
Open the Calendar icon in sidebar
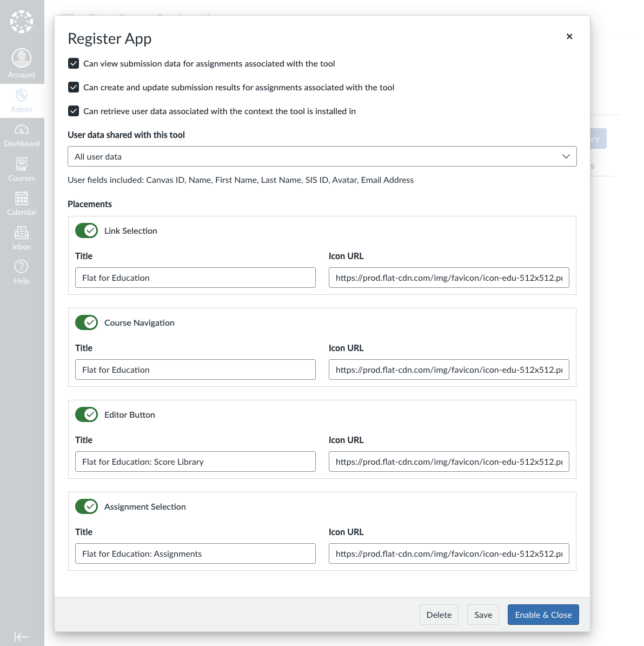22,199
